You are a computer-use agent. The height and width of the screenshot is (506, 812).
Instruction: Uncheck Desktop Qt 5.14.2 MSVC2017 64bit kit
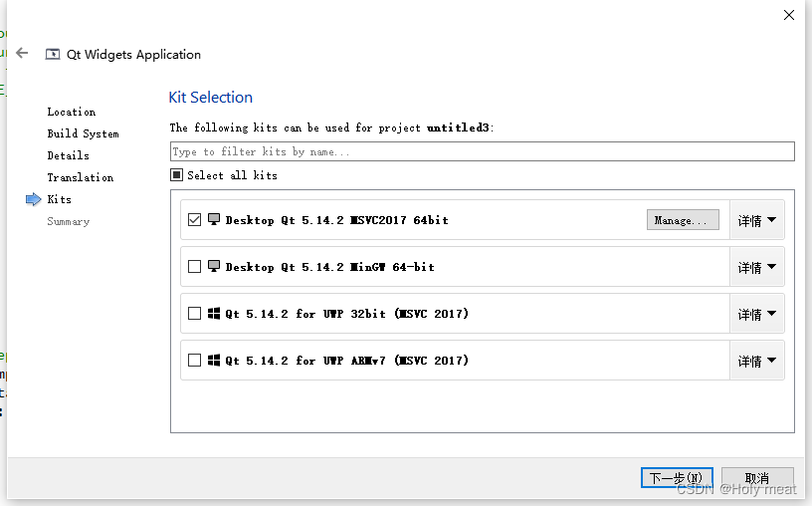(x=194, y=220)
